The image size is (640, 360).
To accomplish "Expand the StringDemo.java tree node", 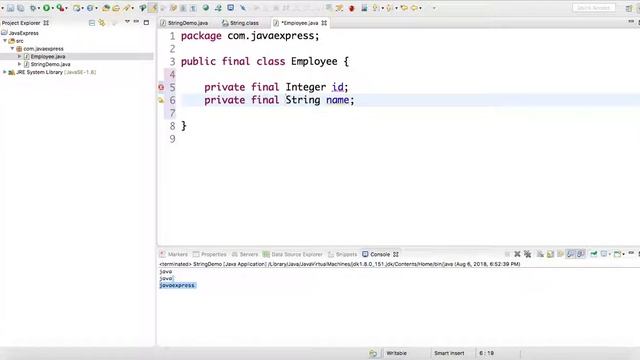I will tap(19, 64).
